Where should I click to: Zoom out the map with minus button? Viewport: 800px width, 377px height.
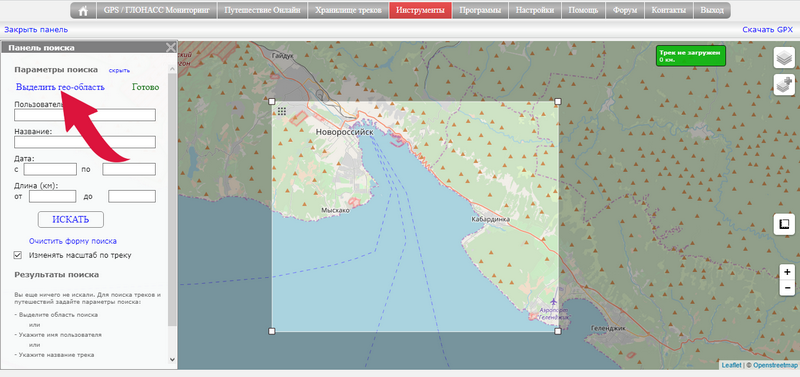(787, 288)
